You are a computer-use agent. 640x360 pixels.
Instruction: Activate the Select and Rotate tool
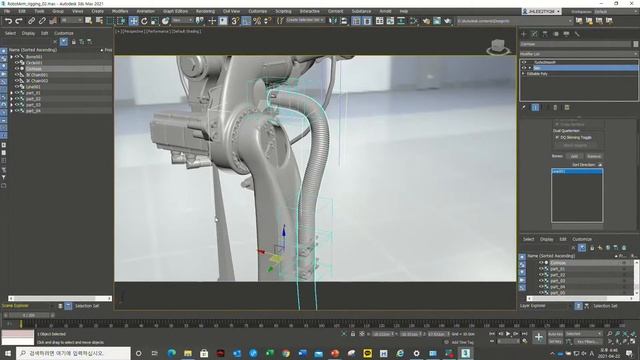click(x=144, y=21)
